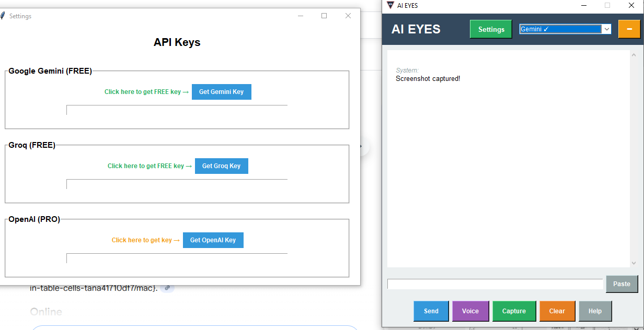
Task: Clear the conversation log
Action: pos(557,311)
